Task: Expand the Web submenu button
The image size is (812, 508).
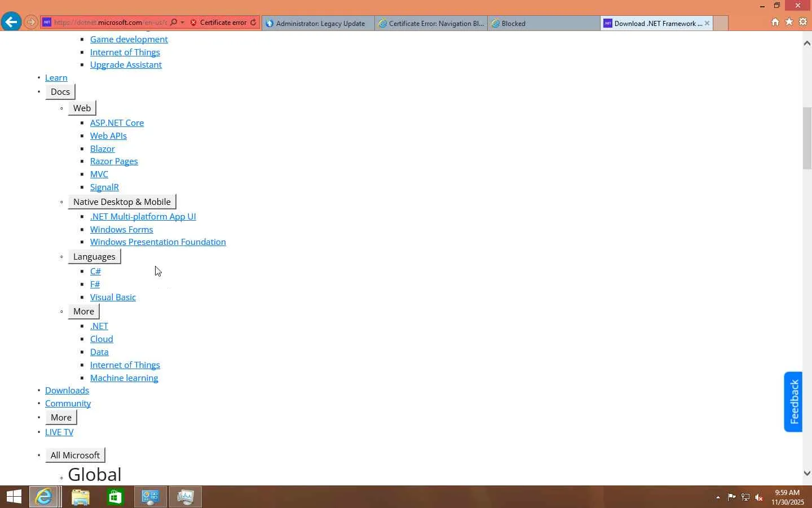Action: [x=82, y=108]
